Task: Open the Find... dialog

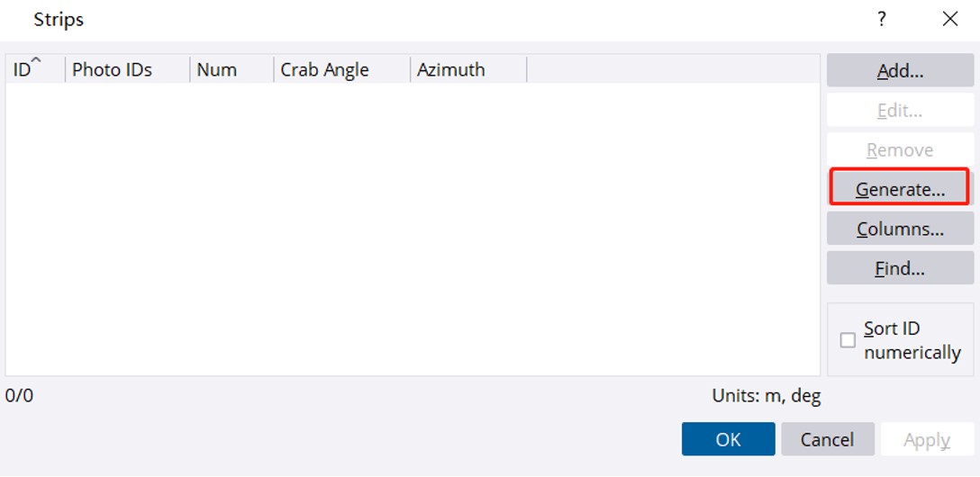Action: point(899,268)
